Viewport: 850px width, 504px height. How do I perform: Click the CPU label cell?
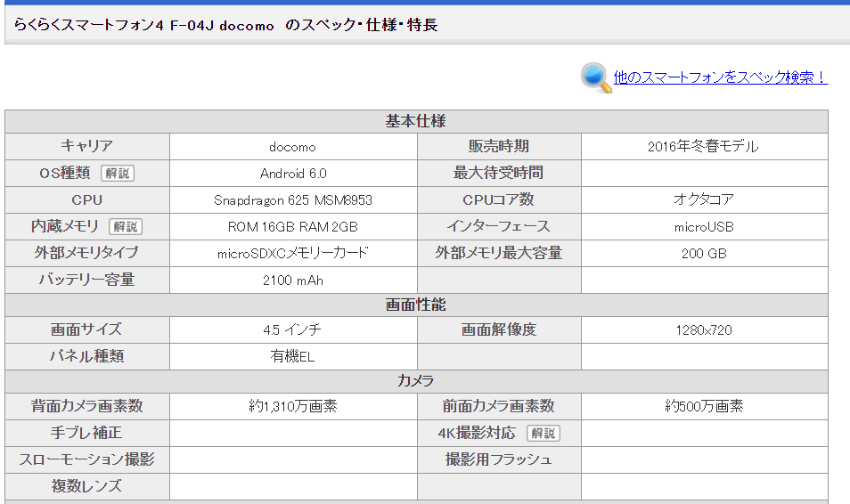87,200
